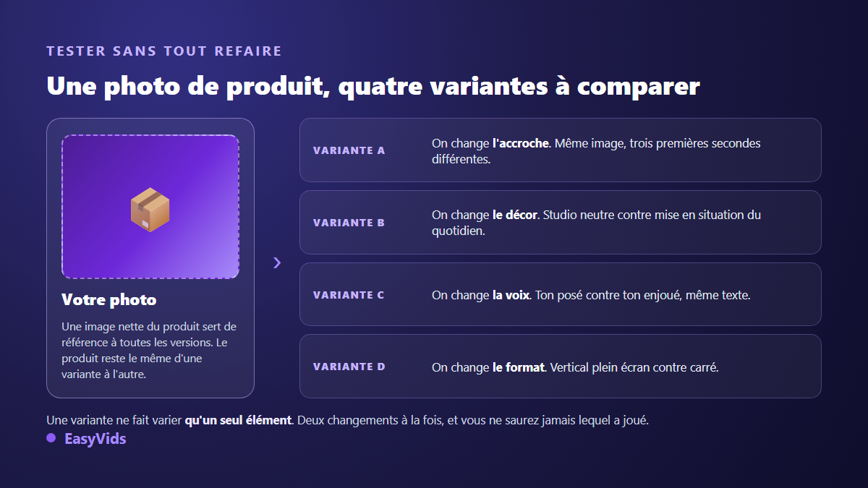Click the VARIANTE D label

[349, 367]
